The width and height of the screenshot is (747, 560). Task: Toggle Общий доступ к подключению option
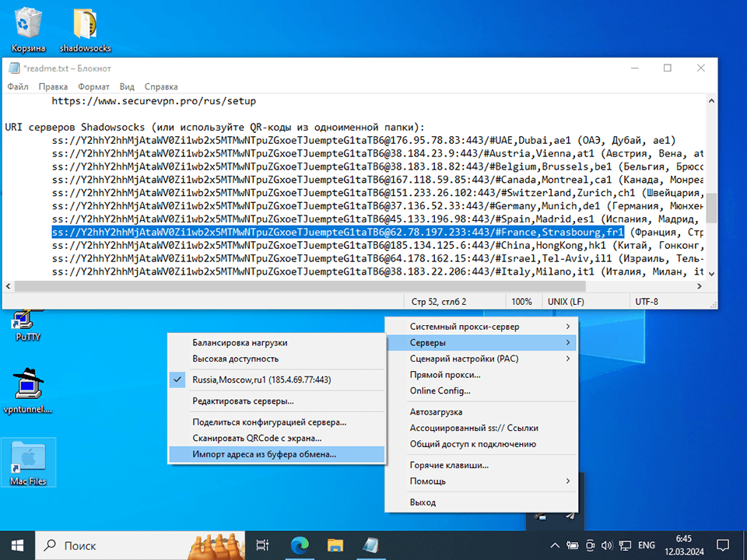(472, 444)
